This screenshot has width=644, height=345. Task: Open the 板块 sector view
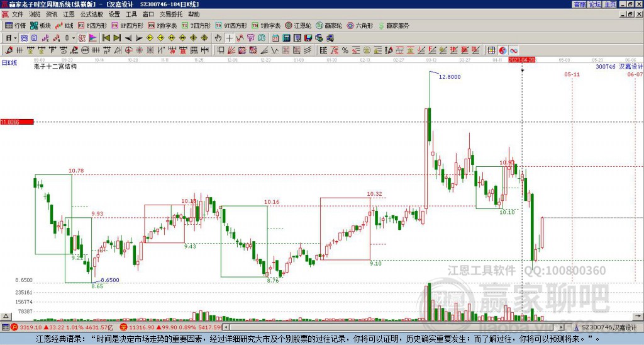pos(40,25)
